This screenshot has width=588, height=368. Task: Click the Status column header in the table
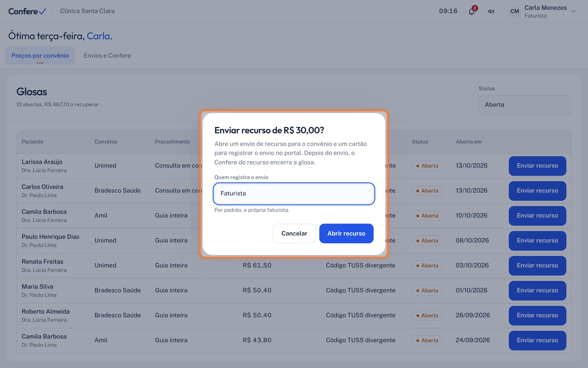pos(420,142)
